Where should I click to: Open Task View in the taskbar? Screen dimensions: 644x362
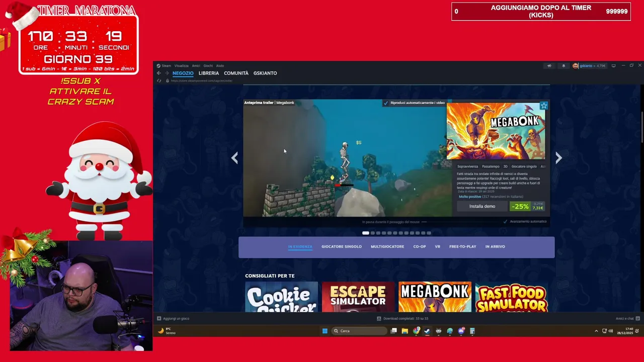click(x=394, y=331)
